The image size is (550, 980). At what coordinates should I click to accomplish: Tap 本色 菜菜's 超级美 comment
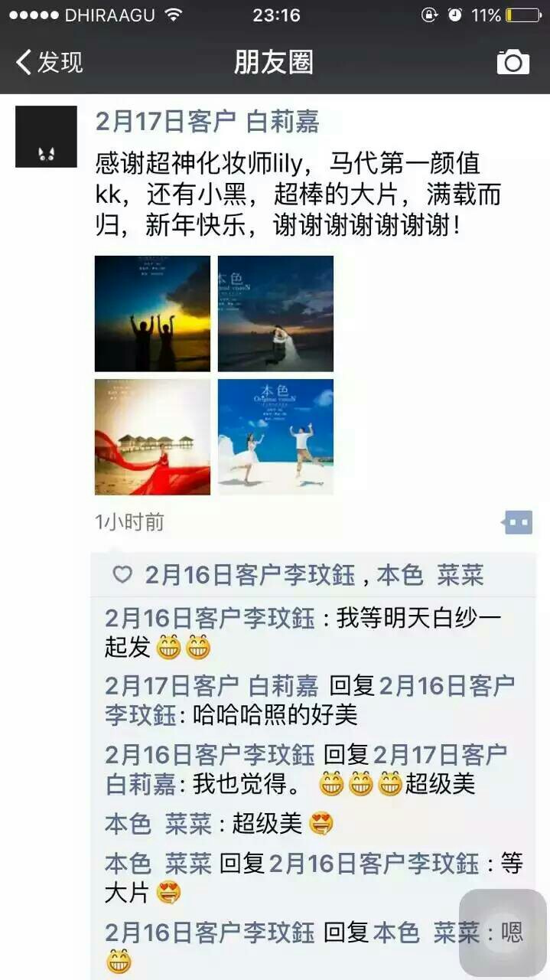(x=220, y=824)
